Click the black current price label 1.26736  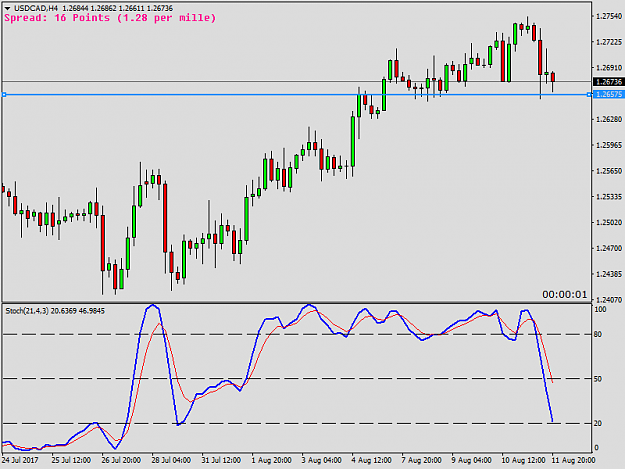pos(609,82)
